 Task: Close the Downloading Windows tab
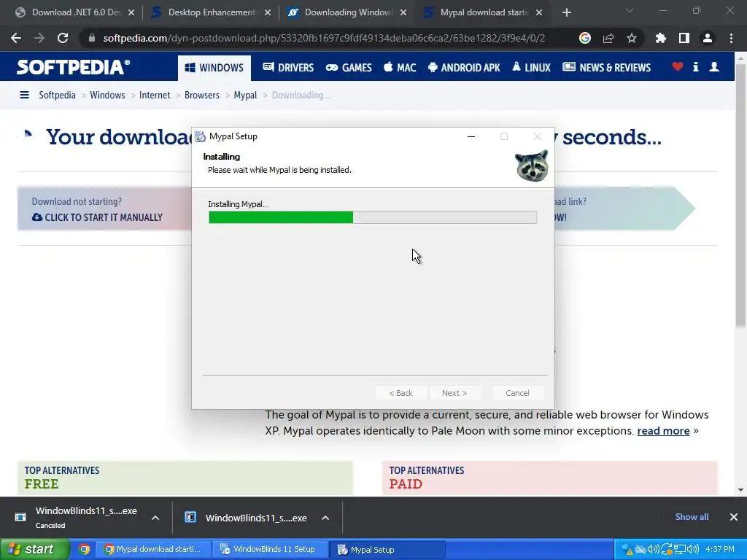[403, 13]
